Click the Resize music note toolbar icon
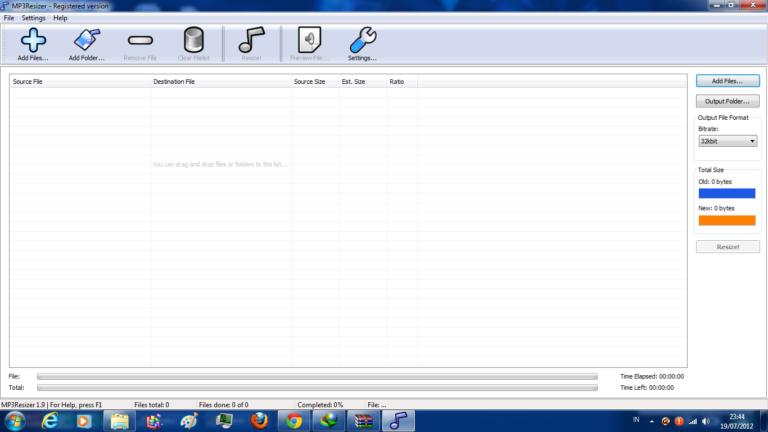Screen dimensions: 768x432 click(251, 40)
